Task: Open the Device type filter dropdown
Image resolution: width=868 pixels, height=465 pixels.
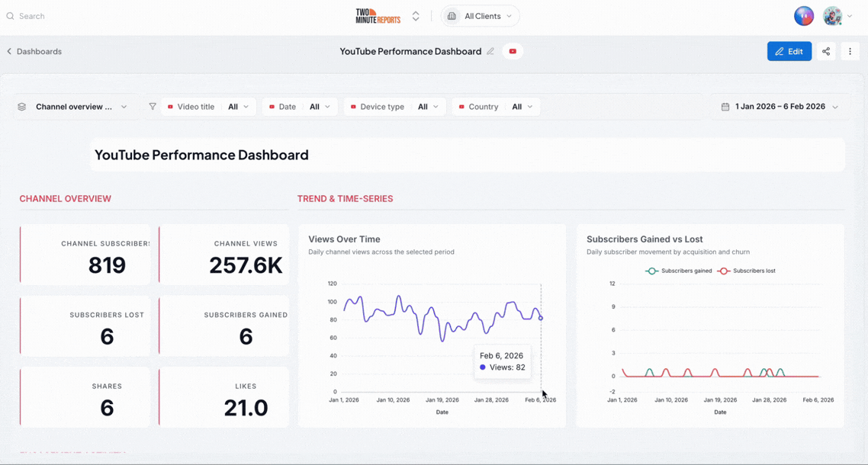Action: coord(394,107)
